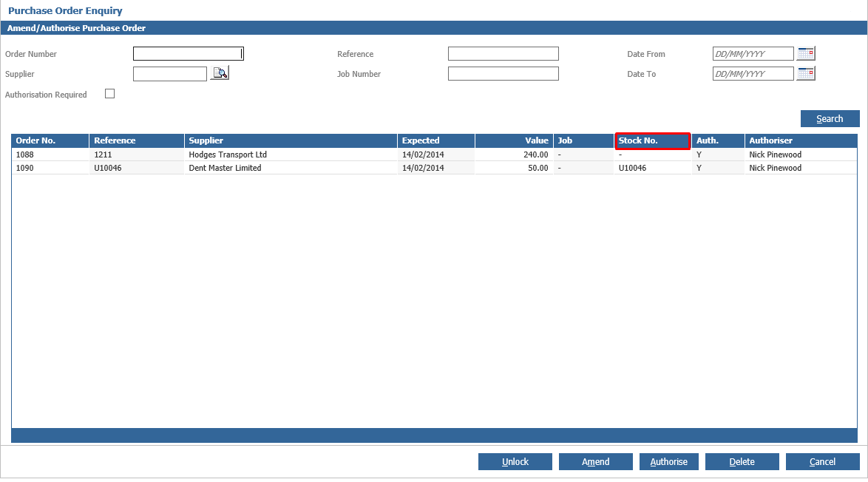Screen dimensions: 868x482
Task: Open the Date From calendar picker
Action: (806, 53)
